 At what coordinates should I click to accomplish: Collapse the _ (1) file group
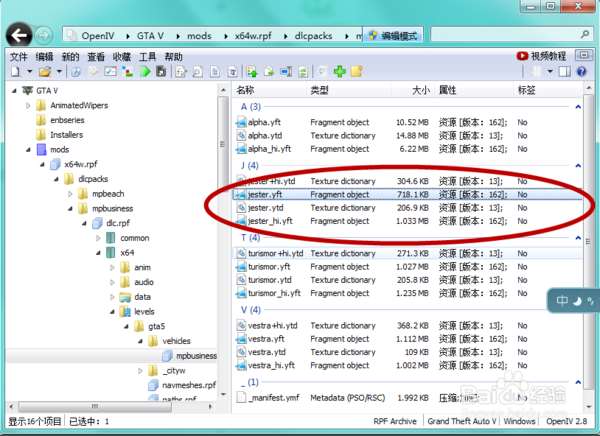pos(578,382)
